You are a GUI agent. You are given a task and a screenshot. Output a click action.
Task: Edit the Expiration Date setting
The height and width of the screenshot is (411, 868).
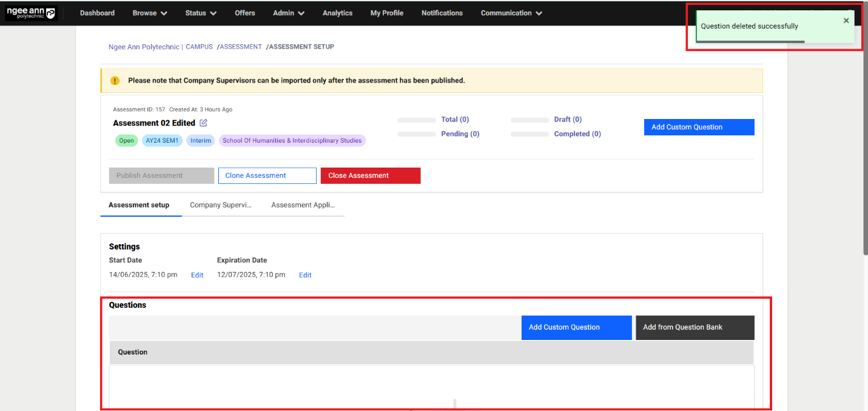[305, 275]
